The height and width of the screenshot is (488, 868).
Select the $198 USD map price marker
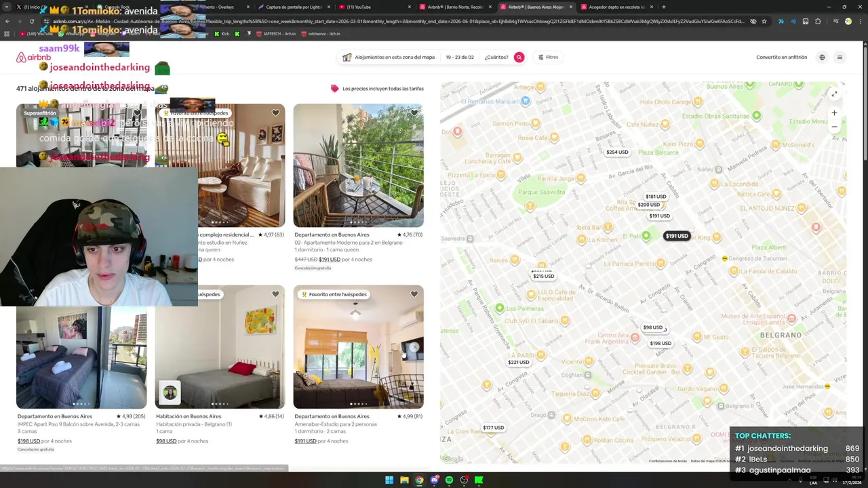click(x=660, y=344)
